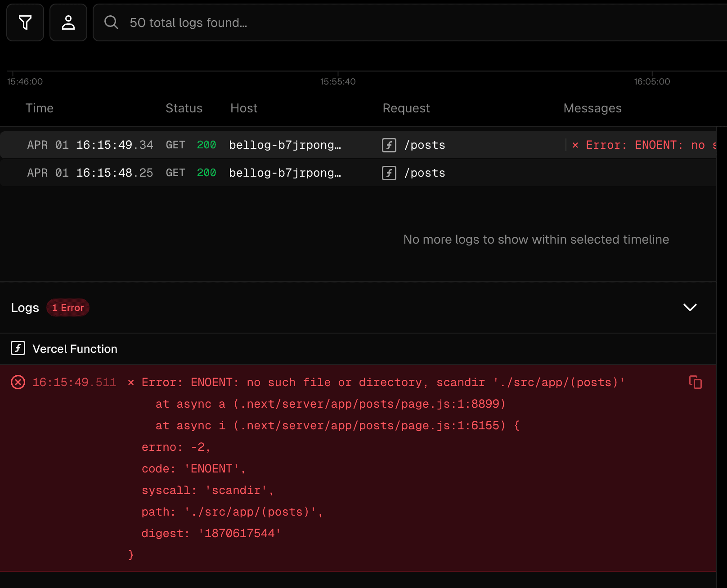The width and height of the screenshot is (727, 588).
Task: Click the Error: ENOENT message preview
Action: point(651,145)
